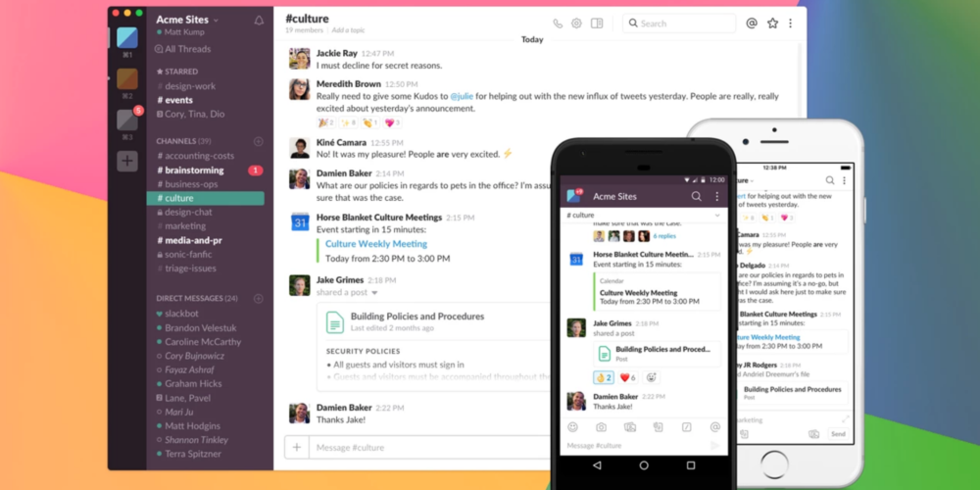
Task: Tap the overflow menu on Android phone header
Action: click(717, 196)
